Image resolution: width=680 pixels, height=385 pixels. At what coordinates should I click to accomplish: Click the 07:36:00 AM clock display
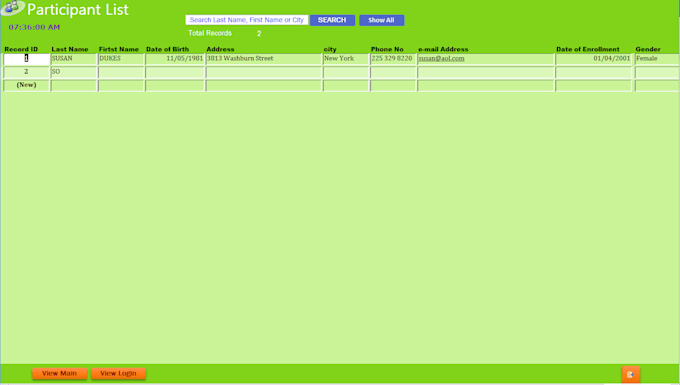(x=34, y=27)
